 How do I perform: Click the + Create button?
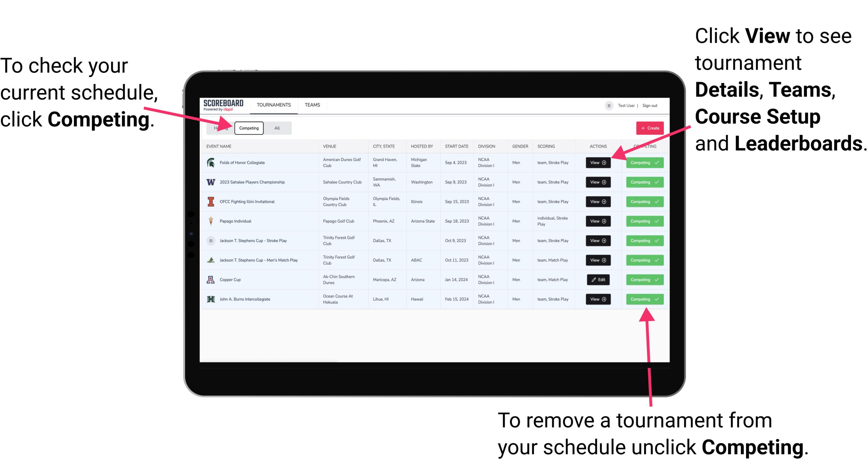point(648,128)
